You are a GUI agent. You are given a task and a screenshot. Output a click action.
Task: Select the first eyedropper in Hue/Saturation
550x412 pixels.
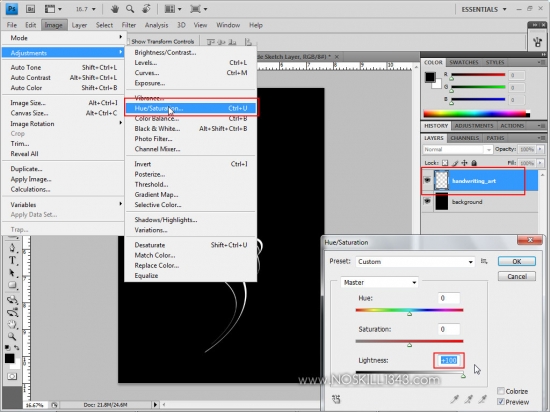pyautogui.click(x=455, y=399)
